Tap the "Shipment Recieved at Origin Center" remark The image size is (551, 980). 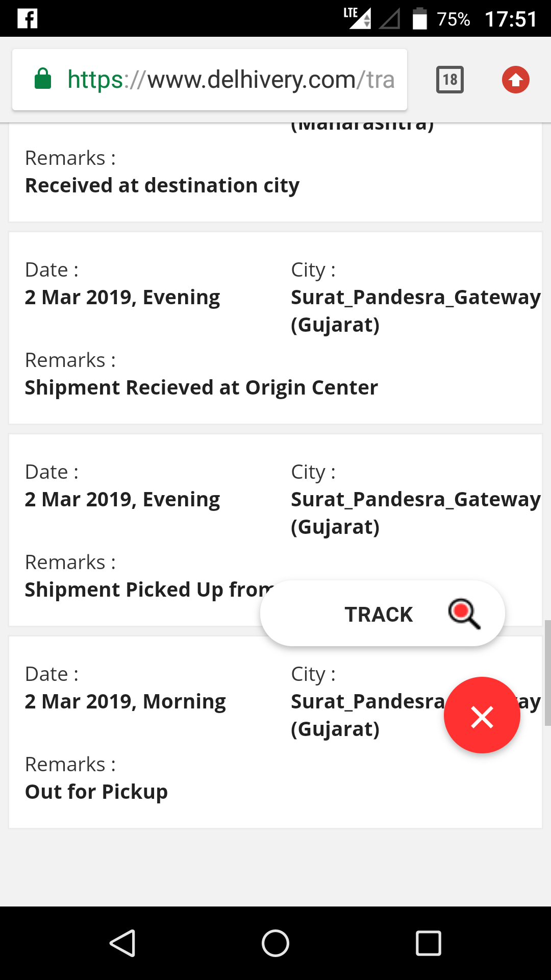point(202,387)
